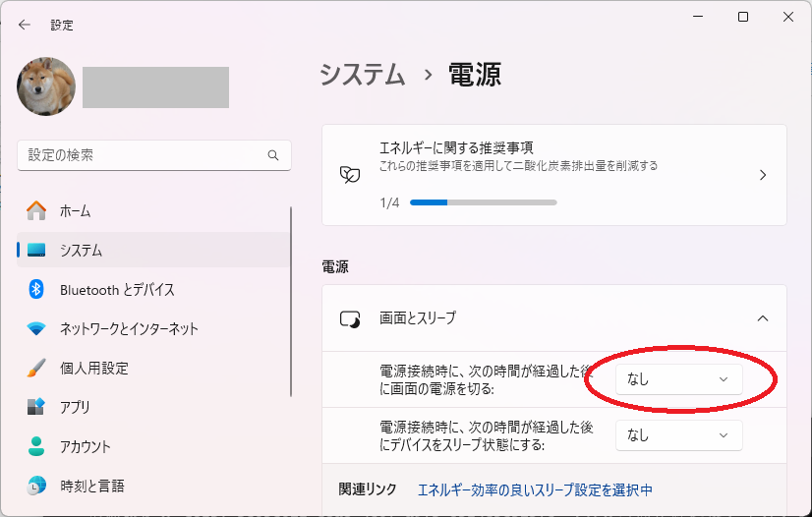
Task: Click the システム monitor icon
Action: tap(36, 250)
